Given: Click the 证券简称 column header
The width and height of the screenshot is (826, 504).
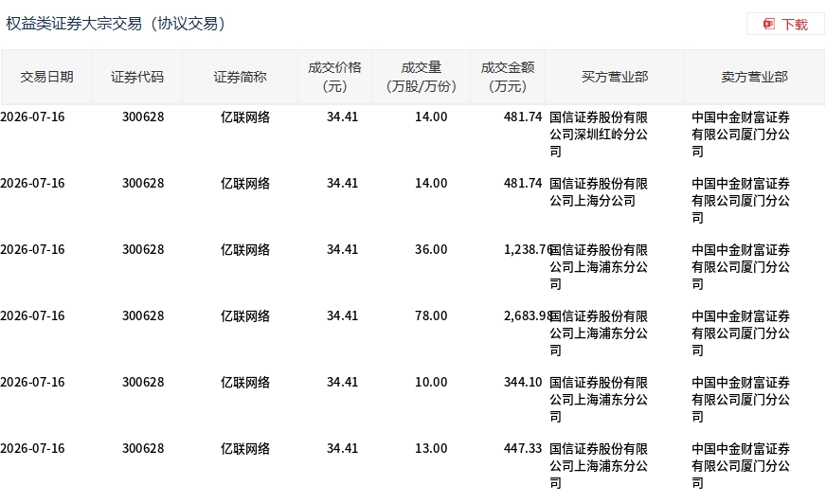Looking at the screenshot, I should click(240, 77).
